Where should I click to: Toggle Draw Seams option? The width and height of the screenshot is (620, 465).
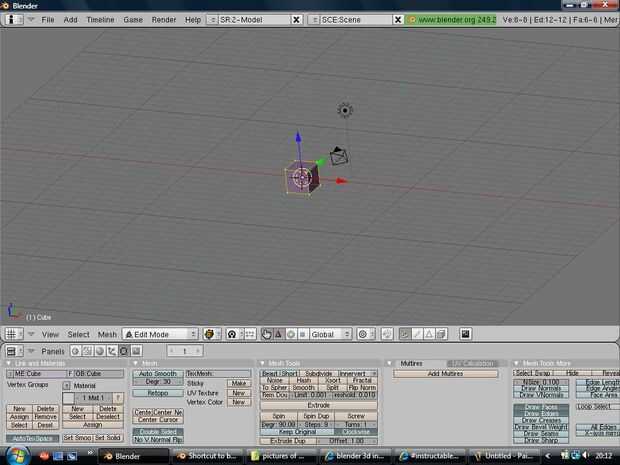(x=541, y=433)
